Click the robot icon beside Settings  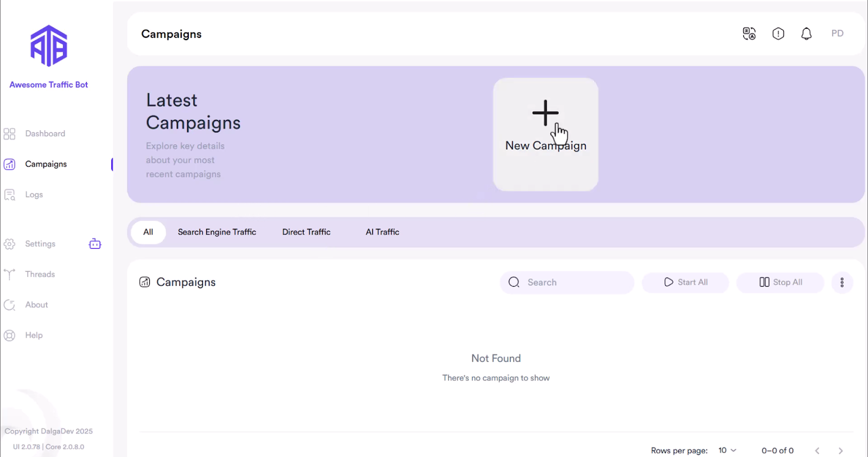click(95, 244)
